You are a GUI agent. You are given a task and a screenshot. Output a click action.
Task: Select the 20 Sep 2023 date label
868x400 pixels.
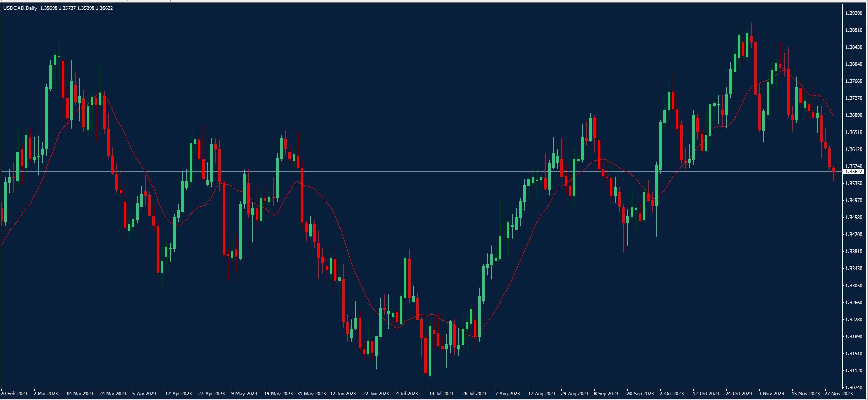click(640, 394)
